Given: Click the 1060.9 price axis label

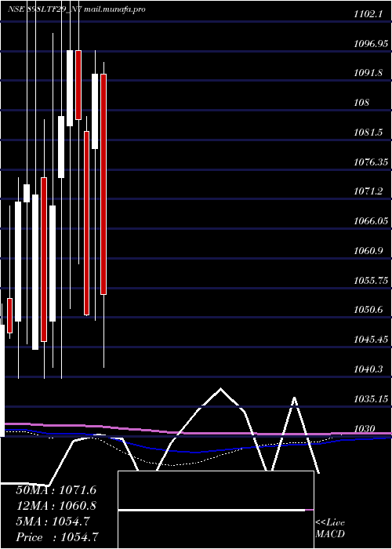Looking at the screenshot, I should point(368,251).
